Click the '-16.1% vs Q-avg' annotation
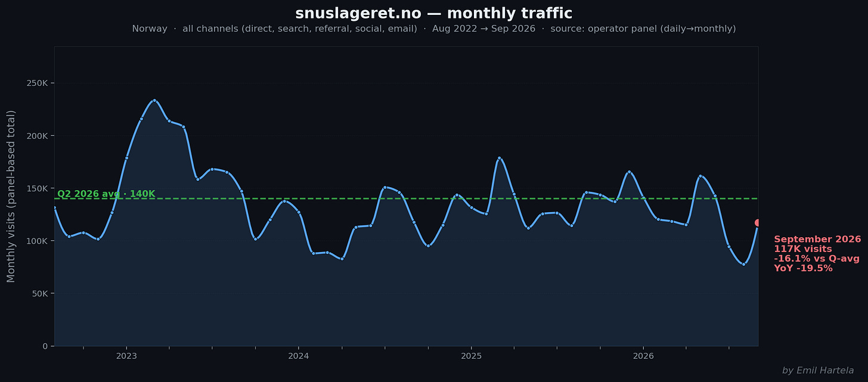The height and width of the screenshot is (382, 868). click(x=817, y=259)
